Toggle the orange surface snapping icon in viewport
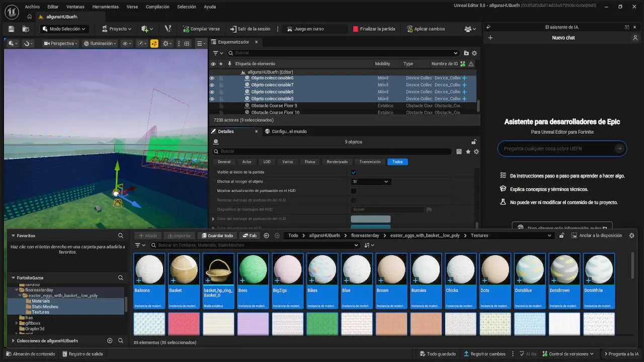 [x=154, y=44]
